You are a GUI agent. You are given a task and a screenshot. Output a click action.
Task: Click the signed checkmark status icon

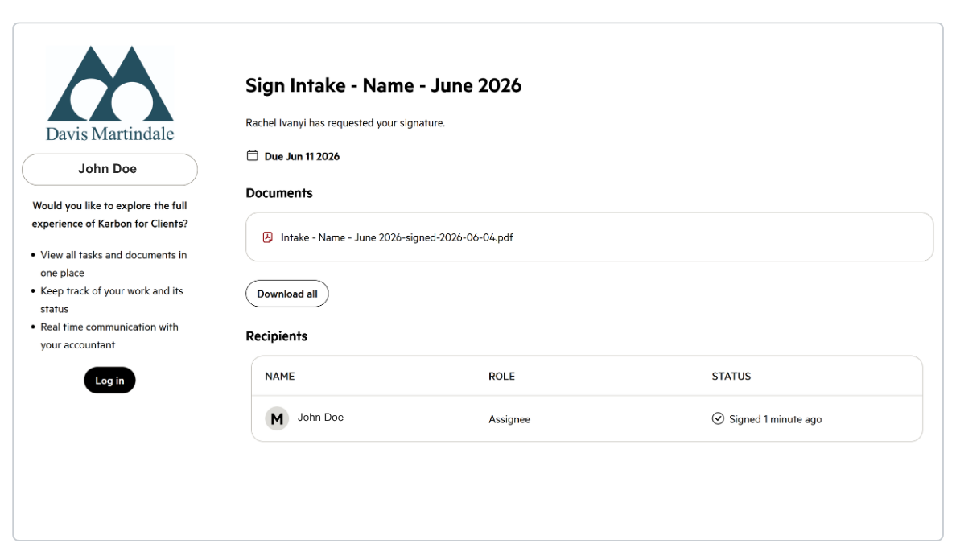(x=718, y=418)
